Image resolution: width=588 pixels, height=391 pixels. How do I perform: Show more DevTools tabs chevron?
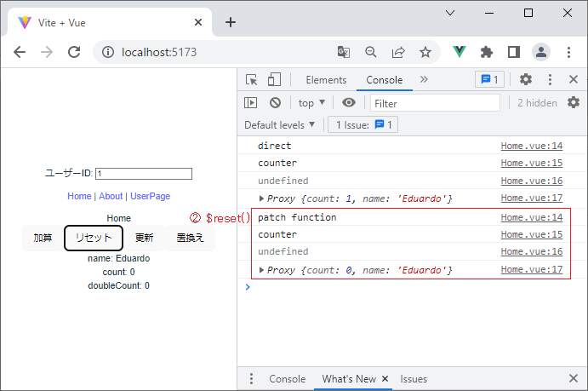pyautogui.click(x=424, y=79)
